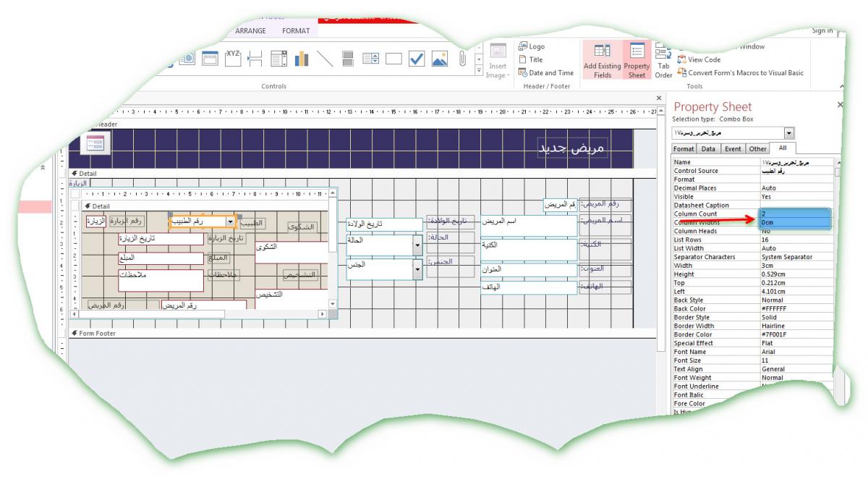
Task: Open the FORMAT ribbon tab
Action: 295,30
